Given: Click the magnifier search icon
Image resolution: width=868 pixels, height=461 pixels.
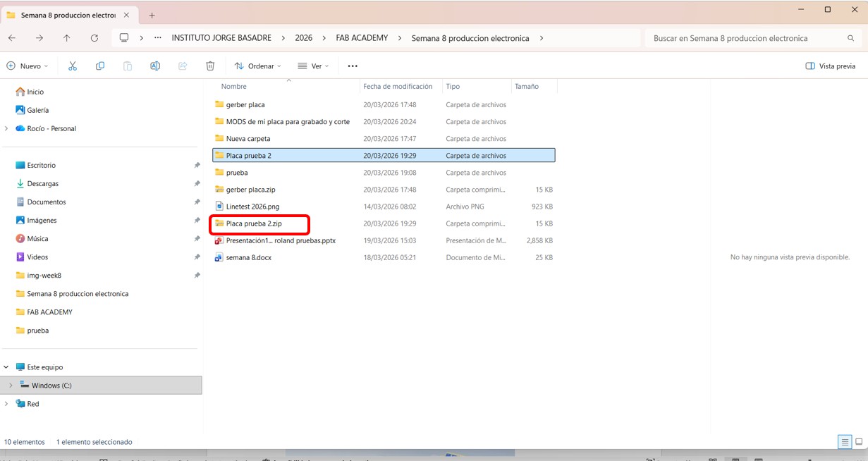Looking at the screenshot, I should tap(850, 38).
